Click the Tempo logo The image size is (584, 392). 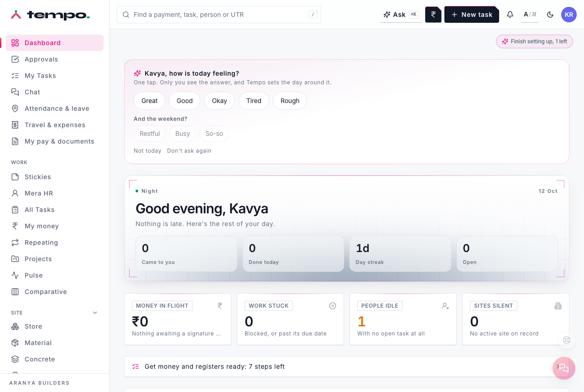(x=50, y=15)
